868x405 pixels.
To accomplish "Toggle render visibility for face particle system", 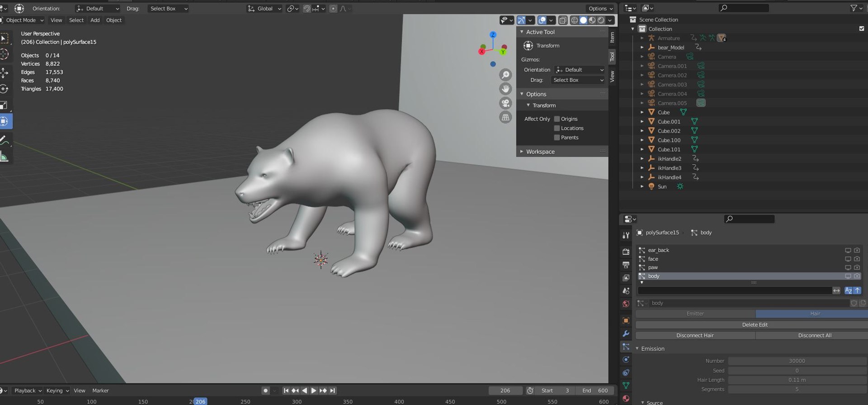I will [x=857, y=259].
